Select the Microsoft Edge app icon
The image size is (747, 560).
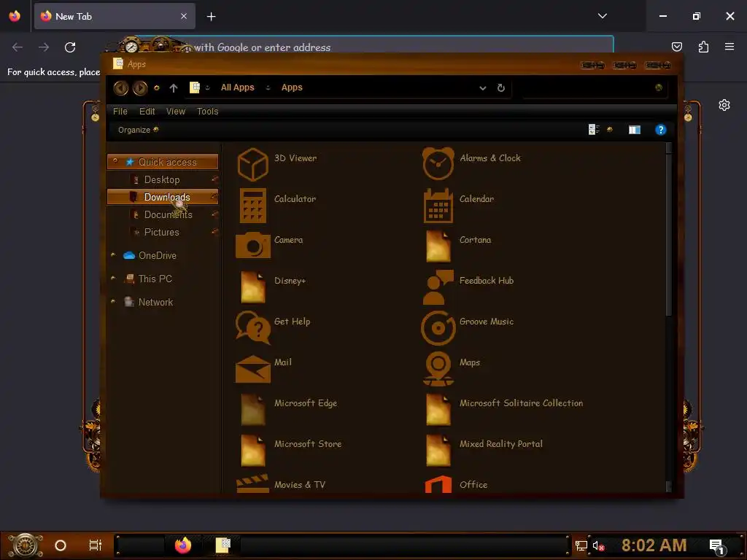point(252,410)
